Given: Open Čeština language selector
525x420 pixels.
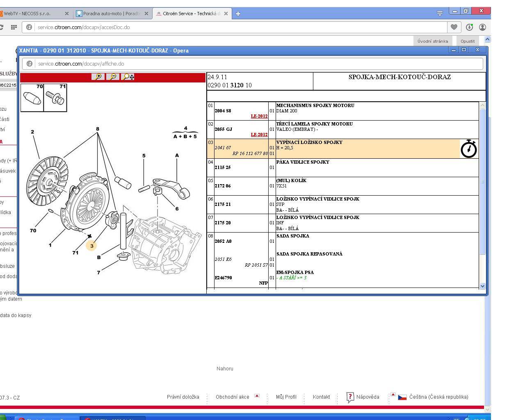Looking at the screenshot, I should 438,397.
